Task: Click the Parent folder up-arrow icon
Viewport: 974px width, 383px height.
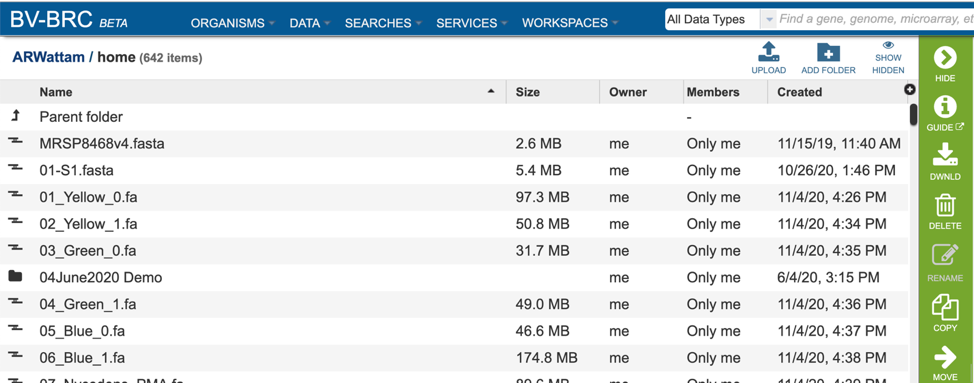Action: [16, 116]
